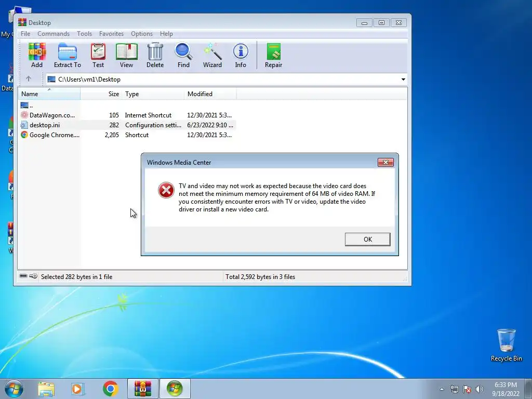Viewport: 532px width, 399px height.
Task: Open the Windows Start button
Action: pyautogui.click(x=14, y=389)
